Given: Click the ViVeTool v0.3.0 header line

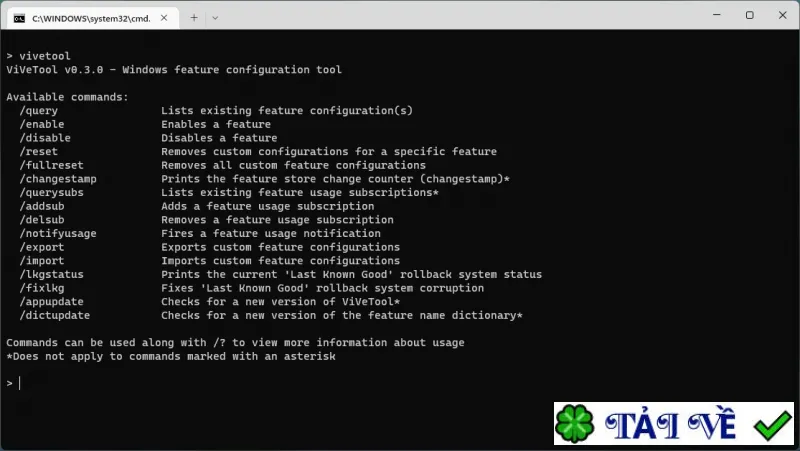Looking at the screenshot, I should pos(174,69).
